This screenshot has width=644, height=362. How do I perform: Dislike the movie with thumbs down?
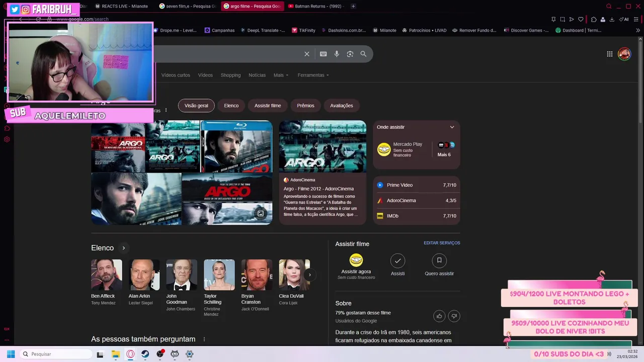(454, 316)
